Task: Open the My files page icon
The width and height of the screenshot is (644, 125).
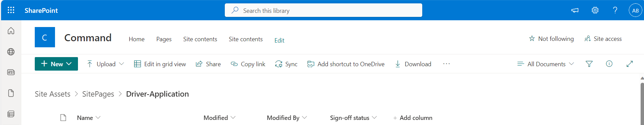Action: 11,93
